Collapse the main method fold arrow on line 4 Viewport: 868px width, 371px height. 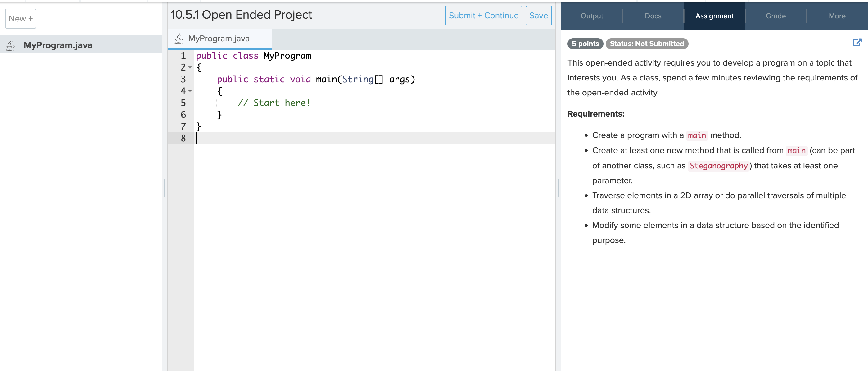[x=190, y=91]
